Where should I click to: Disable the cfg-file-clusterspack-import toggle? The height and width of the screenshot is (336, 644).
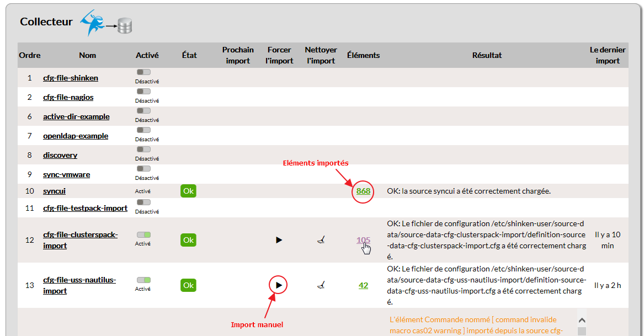click(143, 235)
